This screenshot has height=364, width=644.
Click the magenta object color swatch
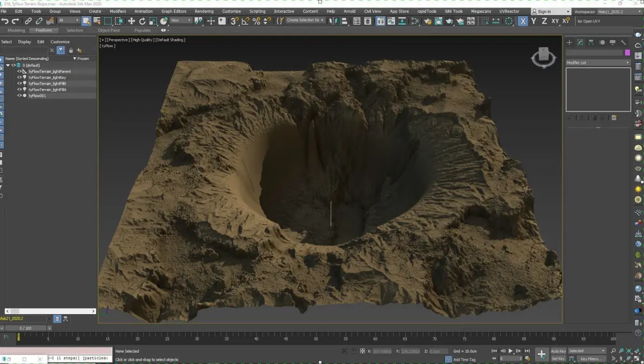tap(627, 53)
